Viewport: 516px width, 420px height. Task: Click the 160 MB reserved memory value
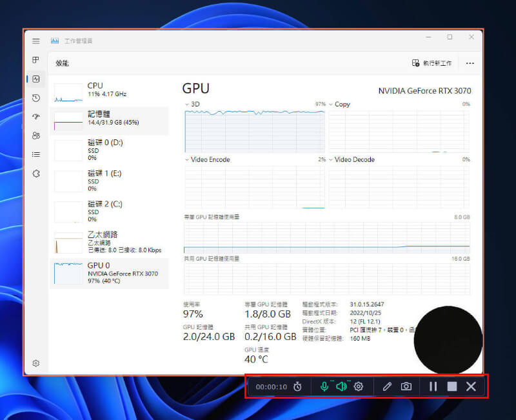[360, 339]
